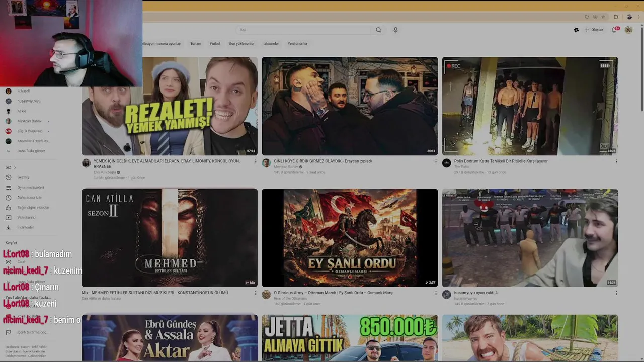Viewport: 644px width, 362px height.
Task: Click the black badge icon beside Oluştur
Action: coord(576,30)
